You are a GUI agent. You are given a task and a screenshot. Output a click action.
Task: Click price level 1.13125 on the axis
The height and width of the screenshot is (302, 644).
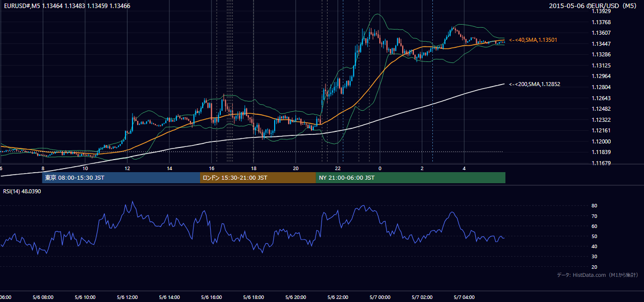point(601,65)
